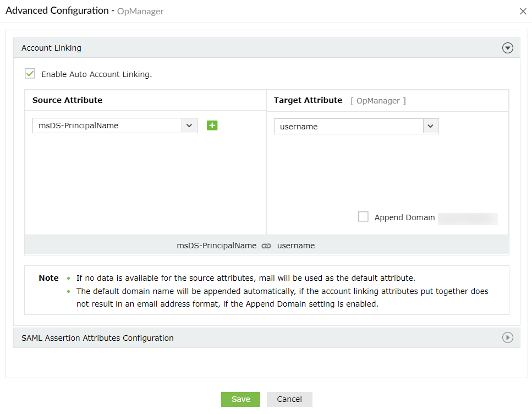Screen dimensions: 532x414
Task: Click the [ OpManager ] target label
Action: coord(378,101)
